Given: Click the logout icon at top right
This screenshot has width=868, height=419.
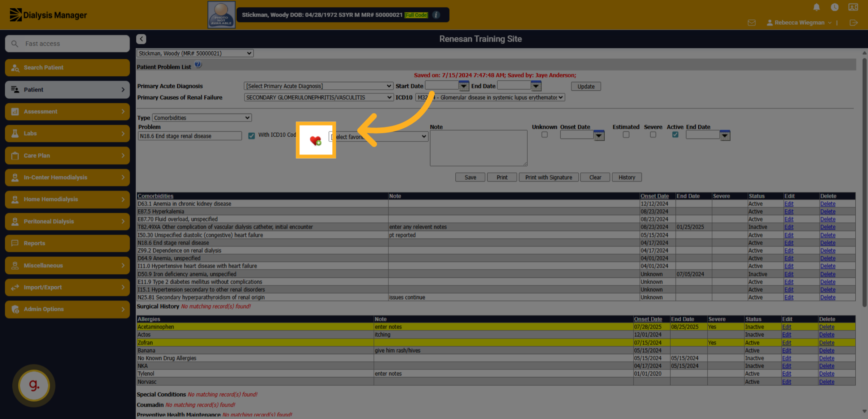Looking at the screenshot, I should 854,22.
